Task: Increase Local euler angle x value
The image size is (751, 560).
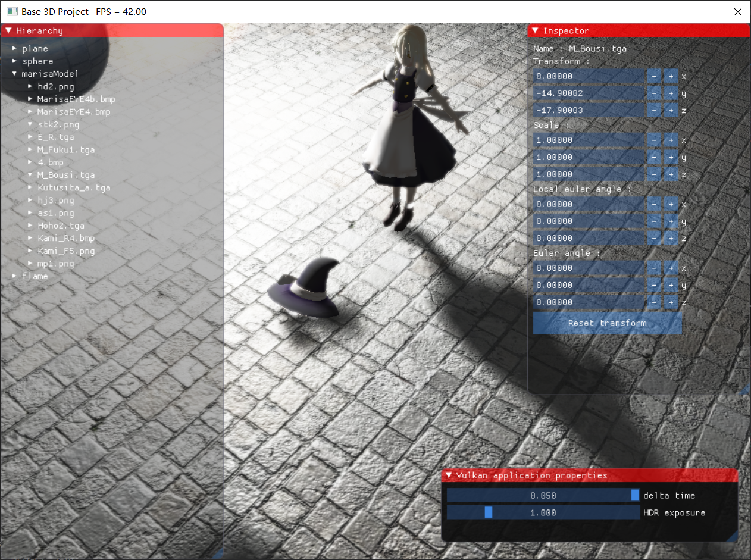Action: click(671, 204)
